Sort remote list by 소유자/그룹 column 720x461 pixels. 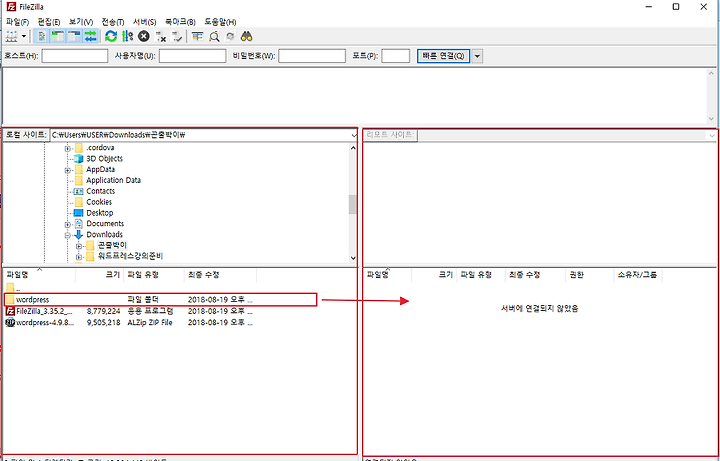638,275
